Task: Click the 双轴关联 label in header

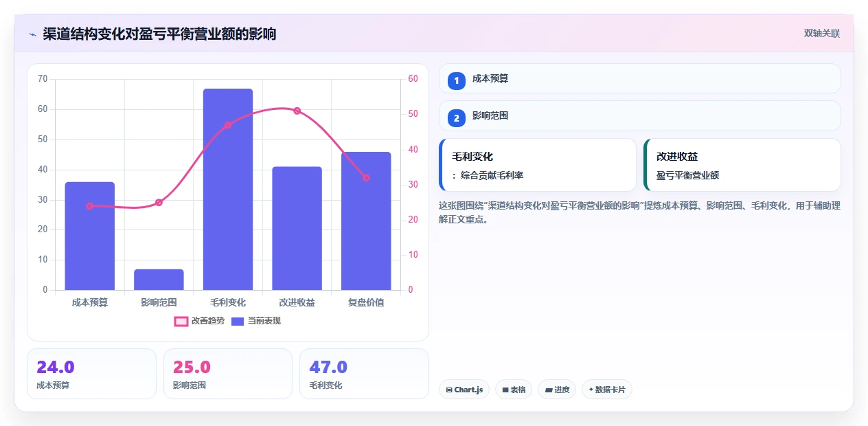Action: [822, 34]
